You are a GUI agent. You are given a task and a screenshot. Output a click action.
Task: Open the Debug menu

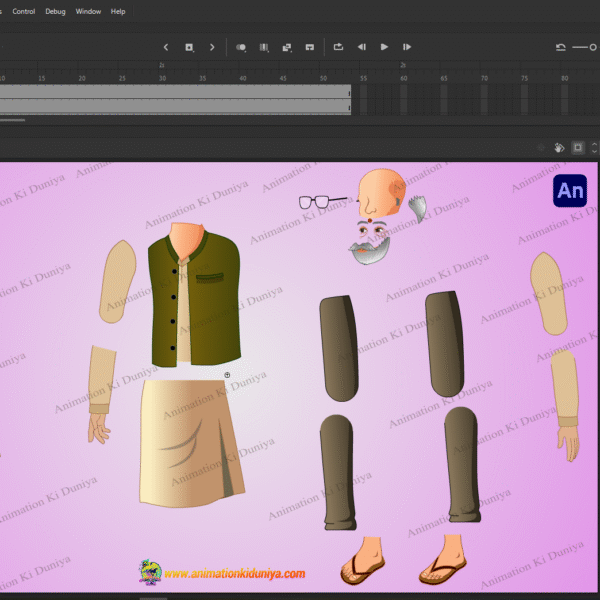[x=55, y=11]
